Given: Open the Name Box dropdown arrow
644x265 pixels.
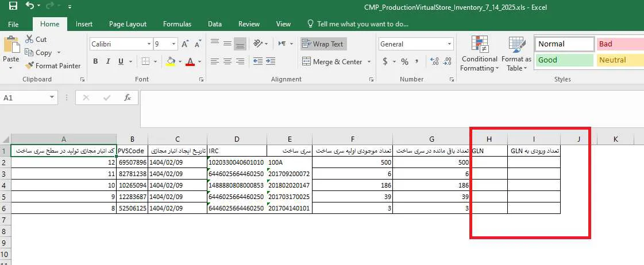Looking at the screenshot, I should 52,98.
